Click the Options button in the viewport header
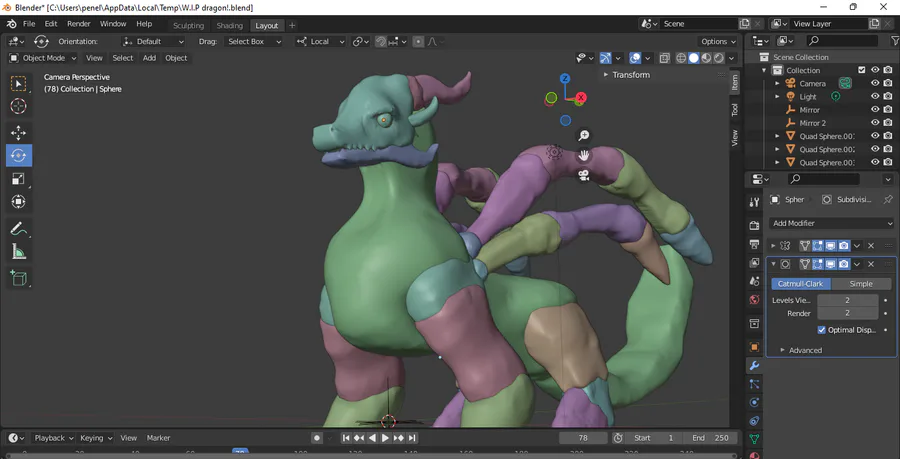The width and height of the screenshot is (900, 459). pyautogui.click(x=718, y=41)
